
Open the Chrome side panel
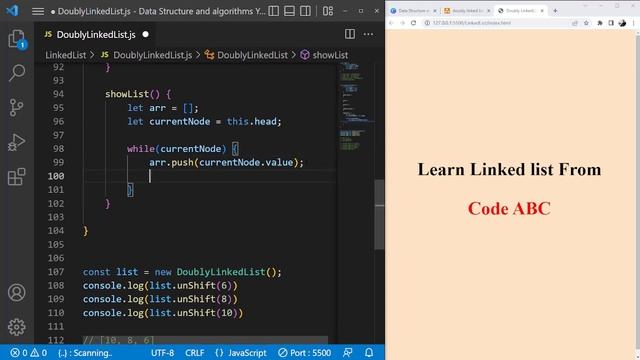tap(611, 23)
